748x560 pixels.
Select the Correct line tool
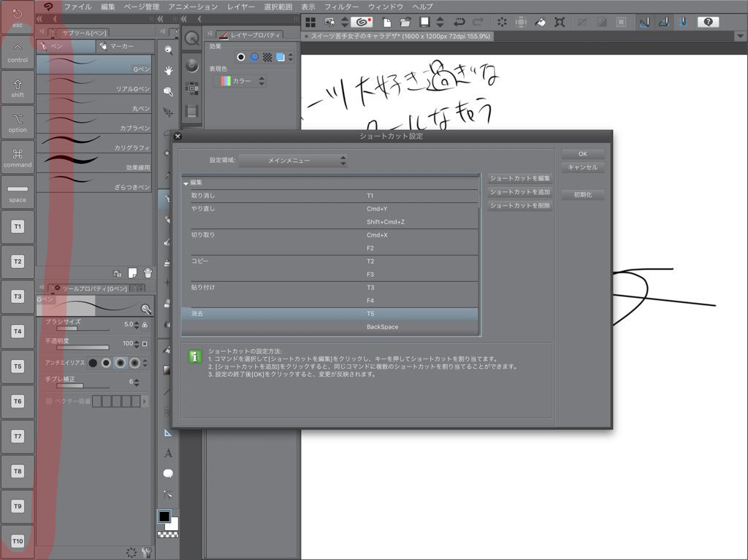click(169, 494)
